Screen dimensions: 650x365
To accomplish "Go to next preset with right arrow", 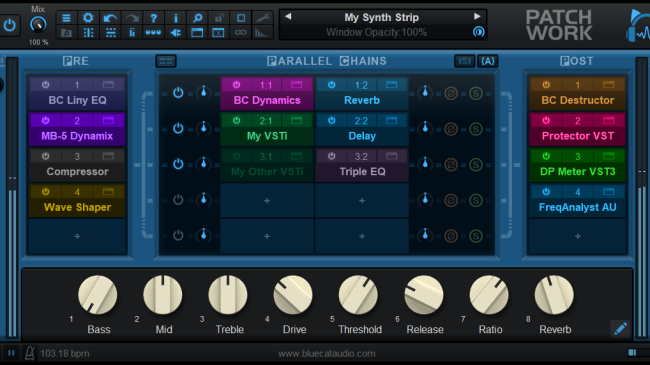I will [x=477, y=17].
